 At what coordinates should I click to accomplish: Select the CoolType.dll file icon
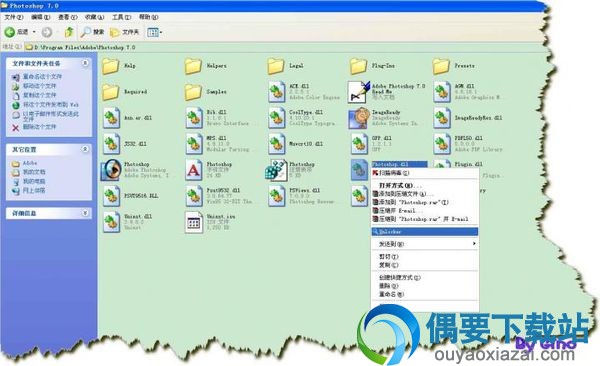pos(276,118)
